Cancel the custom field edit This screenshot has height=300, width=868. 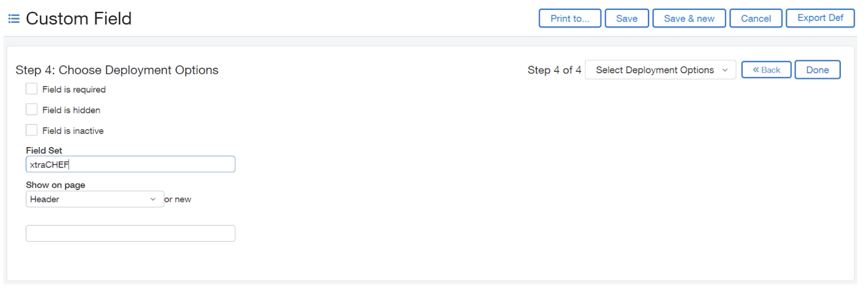tap(755, 19)
